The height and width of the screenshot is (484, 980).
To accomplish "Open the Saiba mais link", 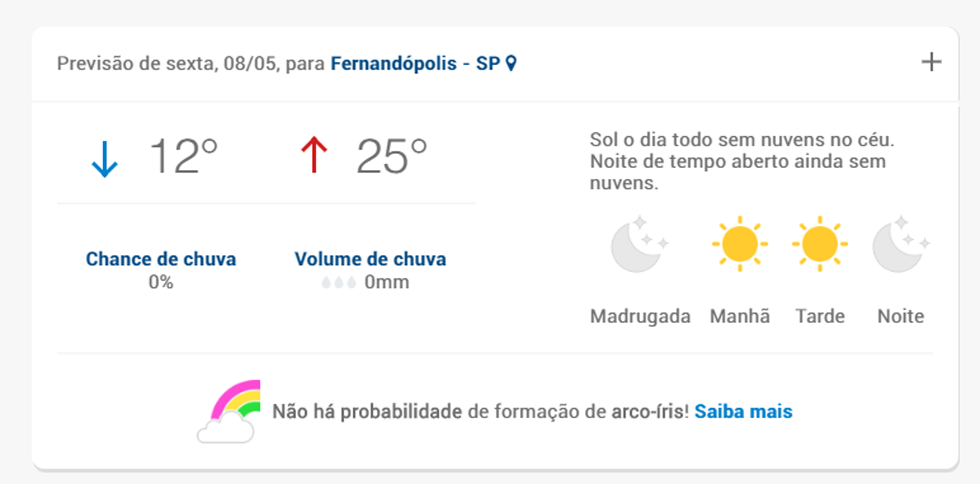I will 743,411.
